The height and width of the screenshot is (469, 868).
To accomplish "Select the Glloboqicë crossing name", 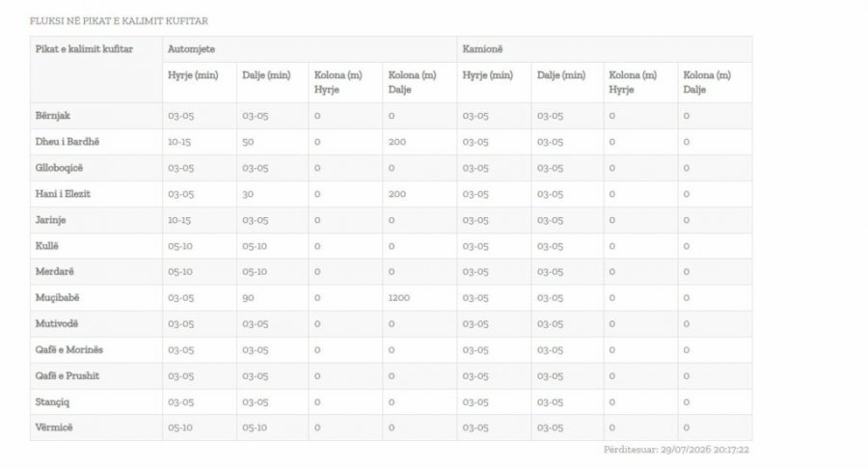I will [59, 168].
